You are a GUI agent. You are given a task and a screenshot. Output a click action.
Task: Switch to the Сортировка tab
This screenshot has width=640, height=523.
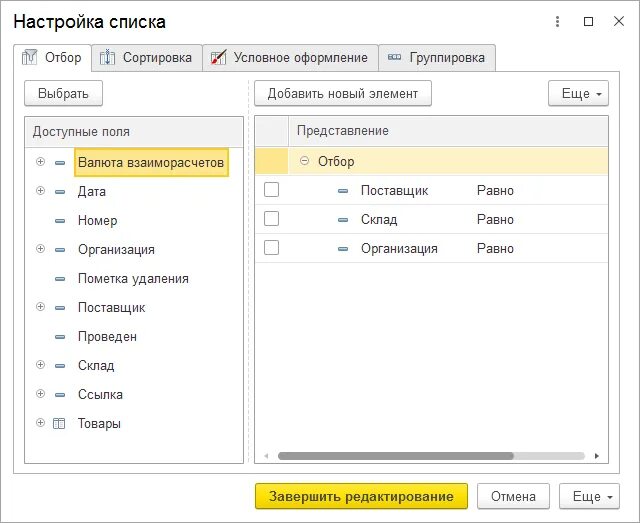click(x=156, y=58)
